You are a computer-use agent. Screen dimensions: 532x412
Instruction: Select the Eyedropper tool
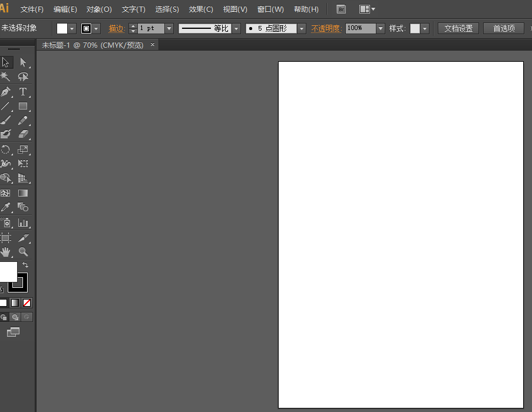pyautogui.click(x=5, y=207)
